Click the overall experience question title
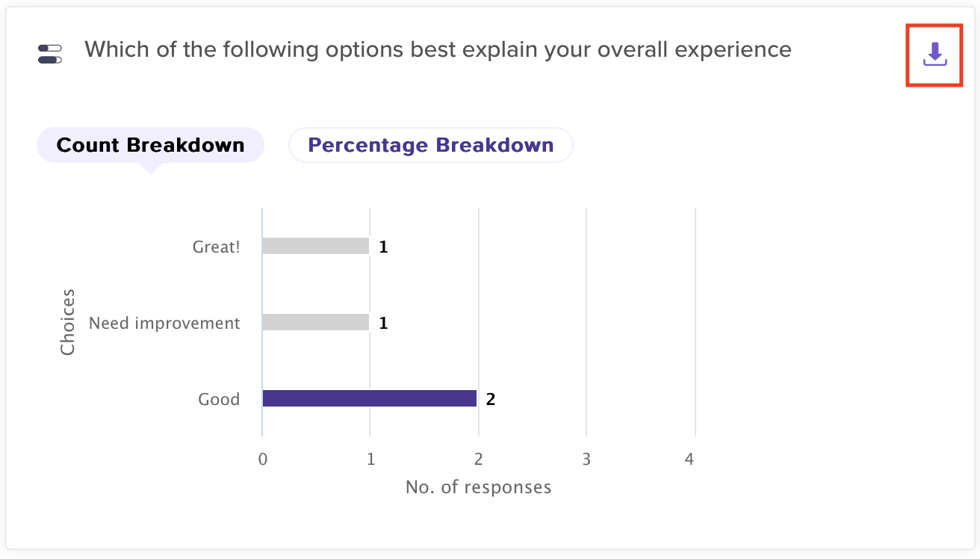The image size is (980, 559). click(438, 49)
